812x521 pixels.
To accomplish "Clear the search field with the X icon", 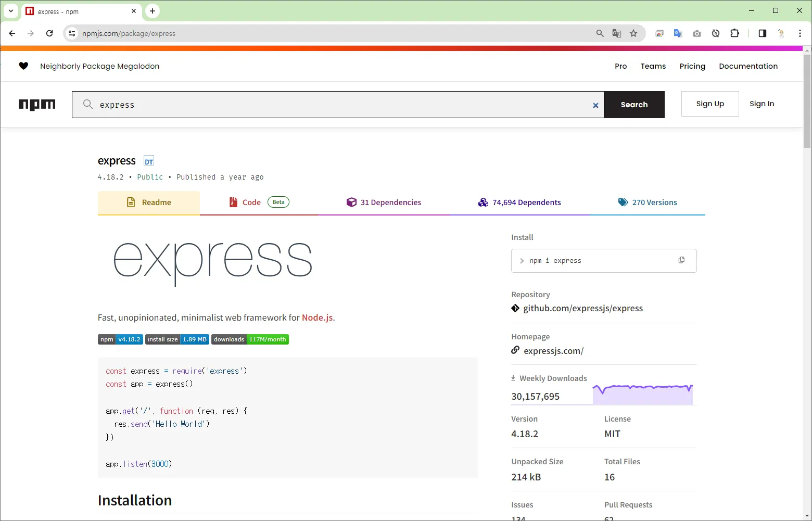I will pos(595,105).
